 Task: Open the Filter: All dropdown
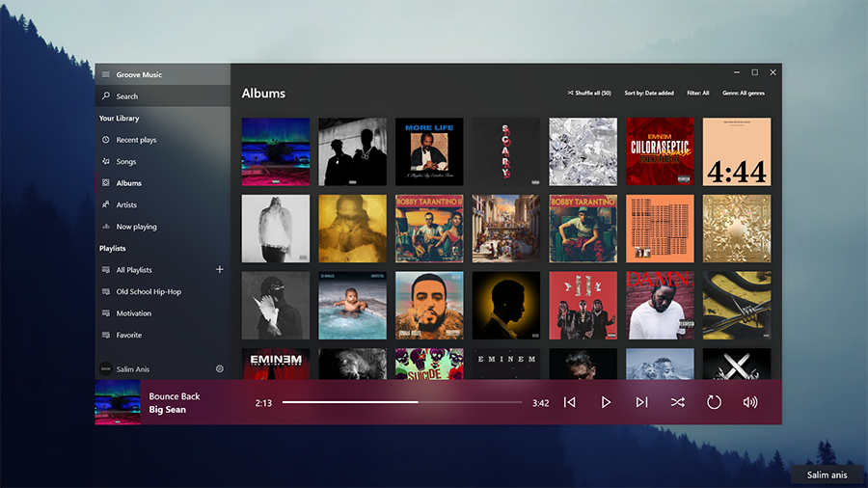click(698, 93)
